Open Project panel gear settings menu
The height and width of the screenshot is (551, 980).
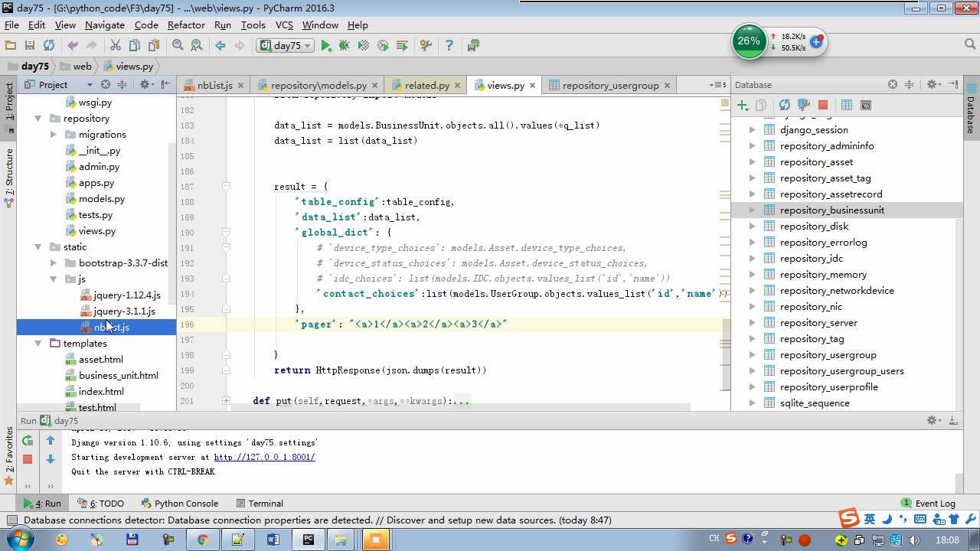click(145, 85)
